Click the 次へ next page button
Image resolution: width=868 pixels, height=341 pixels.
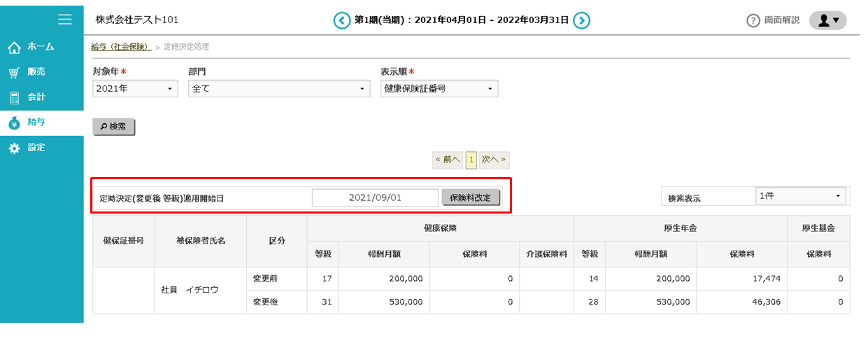tap(495, 160)
